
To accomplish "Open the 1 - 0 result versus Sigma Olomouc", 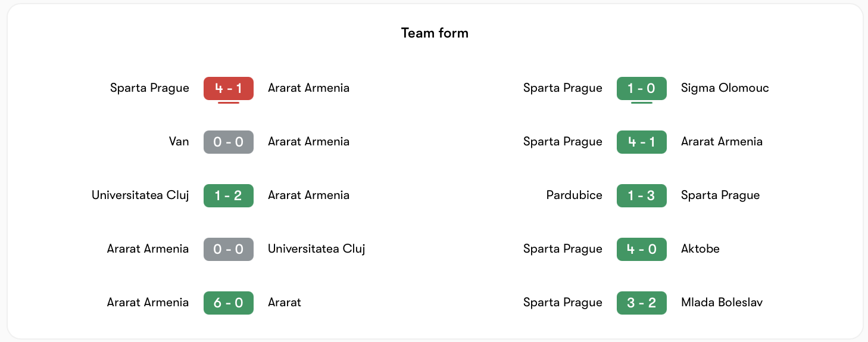I will [x=642, y=88].
